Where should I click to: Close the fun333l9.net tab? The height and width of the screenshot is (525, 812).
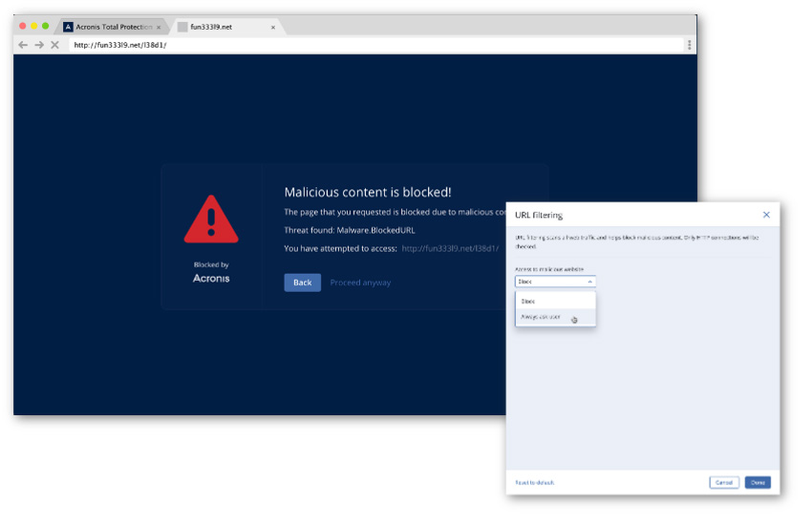273,28
